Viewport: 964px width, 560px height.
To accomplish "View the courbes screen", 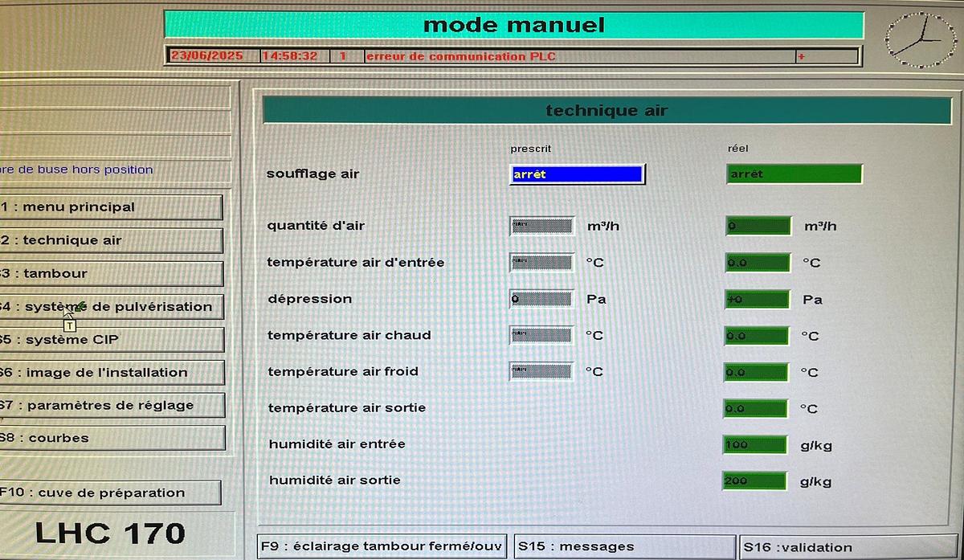I will point(111,439).
